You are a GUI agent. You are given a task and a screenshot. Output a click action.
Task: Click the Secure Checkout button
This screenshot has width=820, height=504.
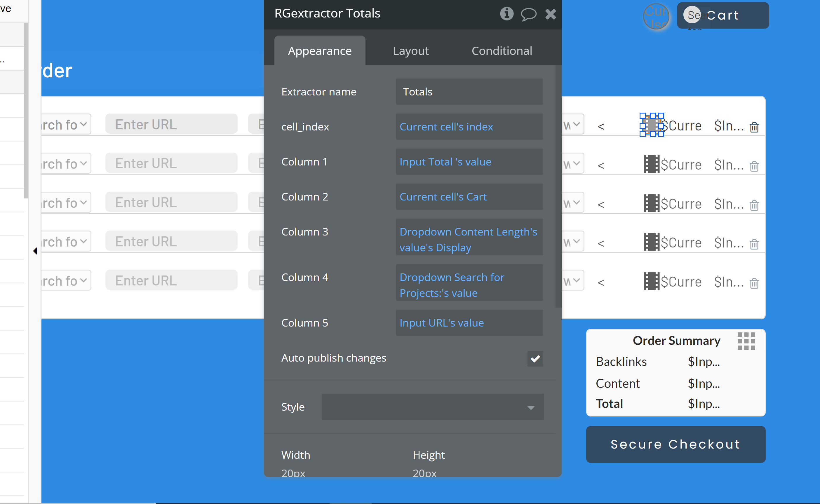click(x=675, y=444)
